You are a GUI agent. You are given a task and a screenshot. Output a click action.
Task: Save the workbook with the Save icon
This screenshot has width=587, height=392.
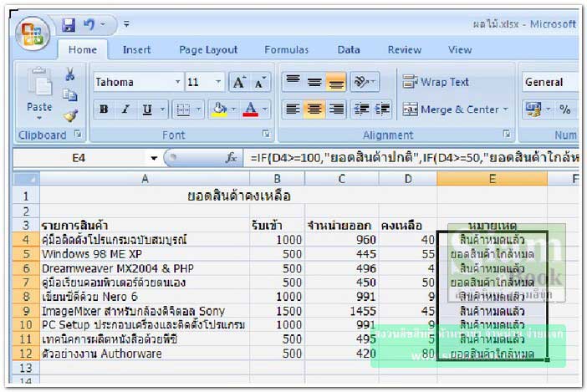(69, 25)
